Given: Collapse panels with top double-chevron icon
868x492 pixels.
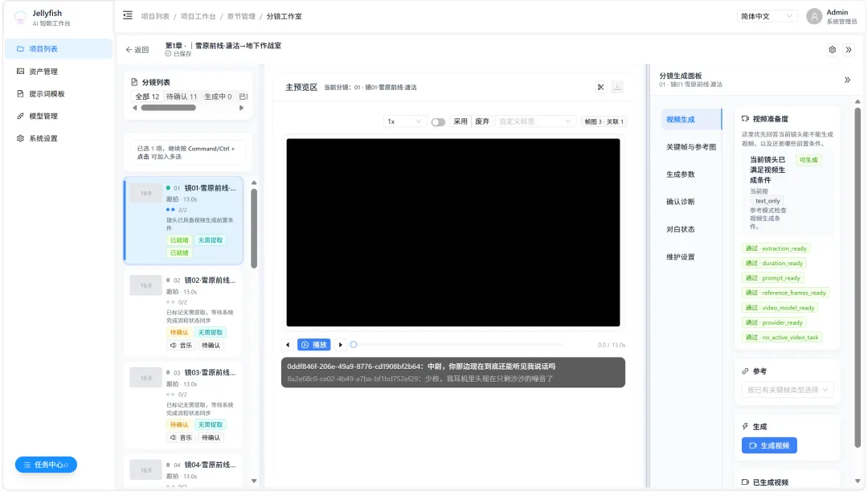Looking at the screenshot, I should tap(849, 50).
